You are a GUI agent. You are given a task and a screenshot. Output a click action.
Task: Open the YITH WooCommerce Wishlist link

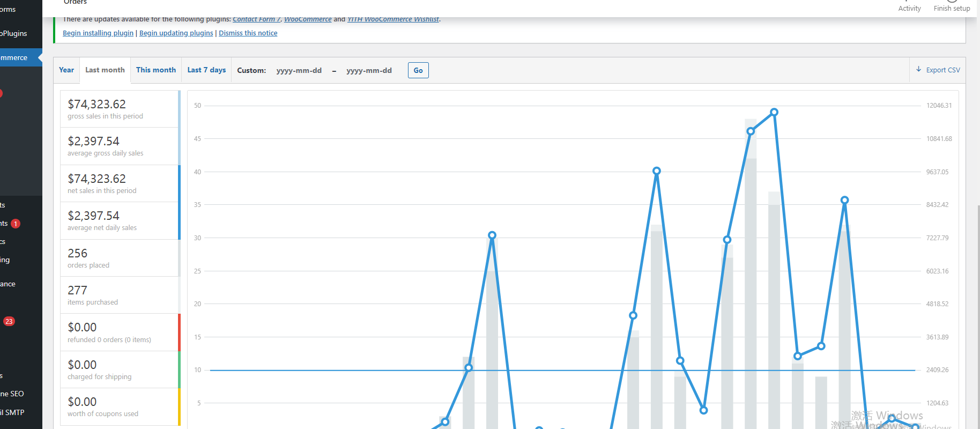pos(393,19)
